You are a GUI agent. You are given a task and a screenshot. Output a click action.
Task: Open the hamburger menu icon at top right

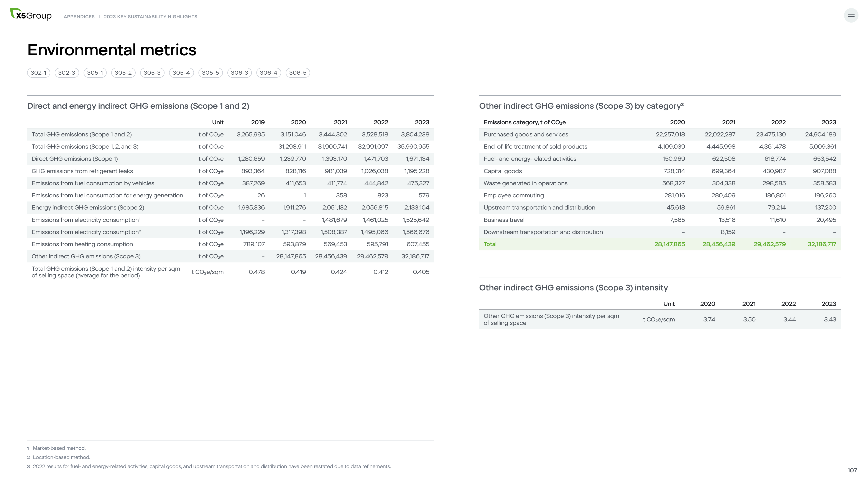point(851,15)
